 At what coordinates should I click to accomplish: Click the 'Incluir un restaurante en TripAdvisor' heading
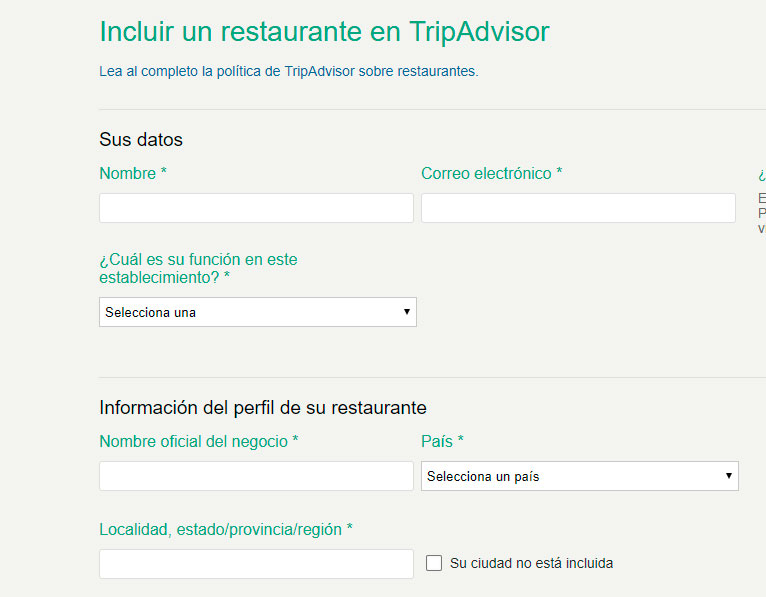click(324, 32)
